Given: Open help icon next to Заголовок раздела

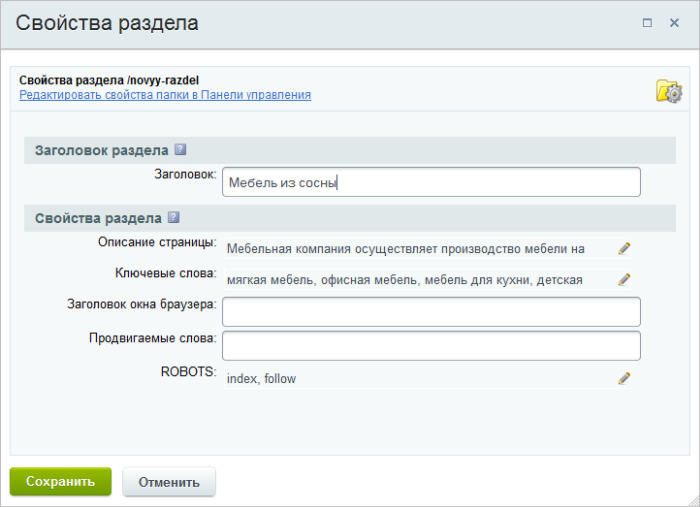Looking at the screenshot, I should coord(180,149).
